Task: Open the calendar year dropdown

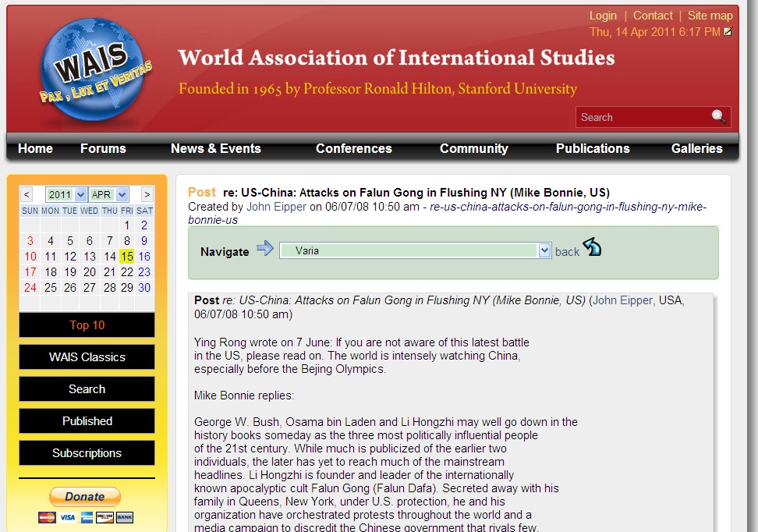Action: pos(66,194)
